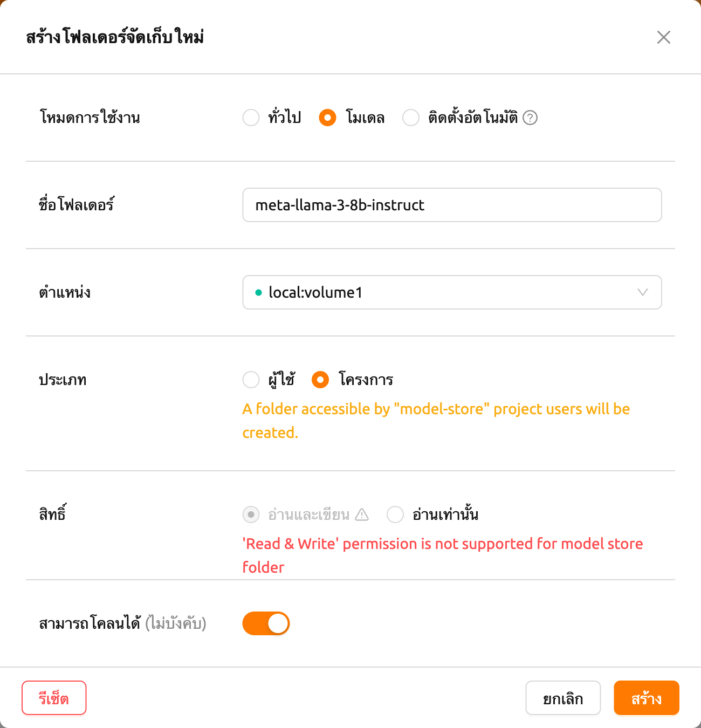Select the ทั่วไป usage mode radio

pyautogui.click(x=251, y=118)
